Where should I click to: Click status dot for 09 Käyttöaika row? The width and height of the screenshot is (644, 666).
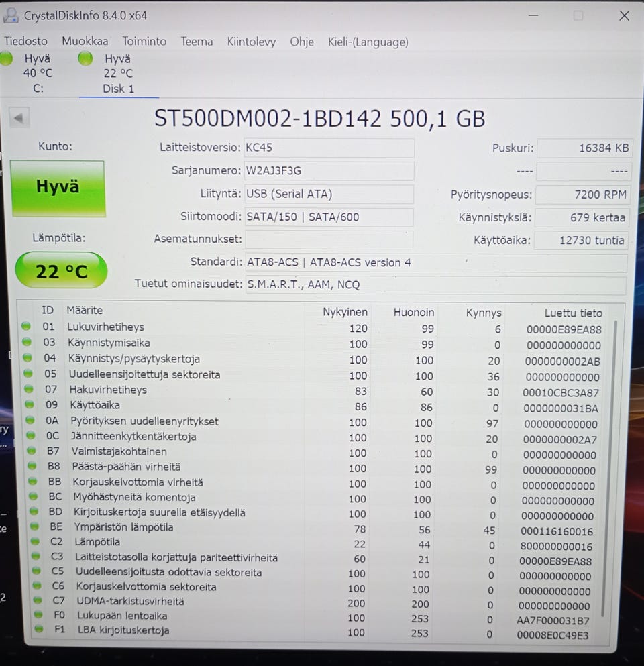click(x=30, y=404)
